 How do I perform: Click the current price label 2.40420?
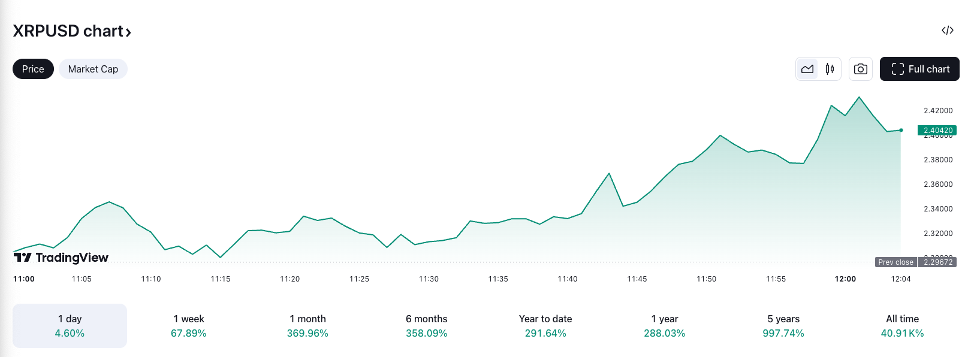(x=937, y=131)
